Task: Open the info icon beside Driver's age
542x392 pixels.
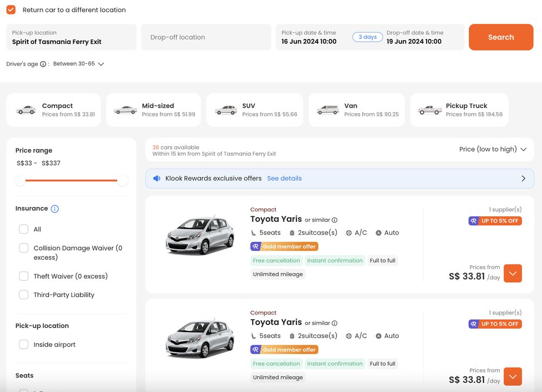Action: [x=43, y=63]
